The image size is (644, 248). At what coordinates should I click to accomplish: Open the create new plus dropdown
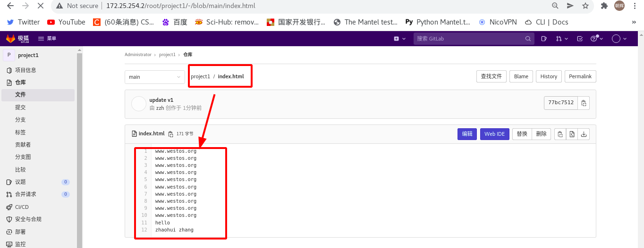pos(399,39)
